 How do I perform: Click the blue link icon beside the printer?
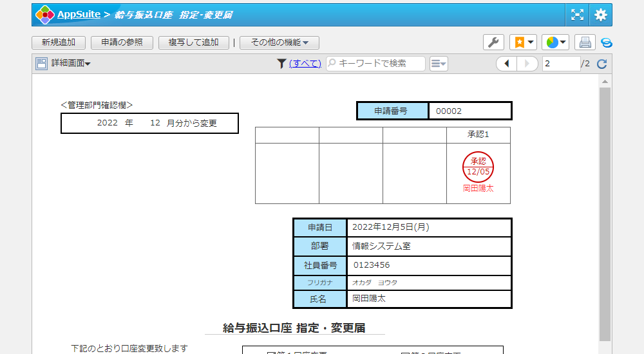(606, 42)
